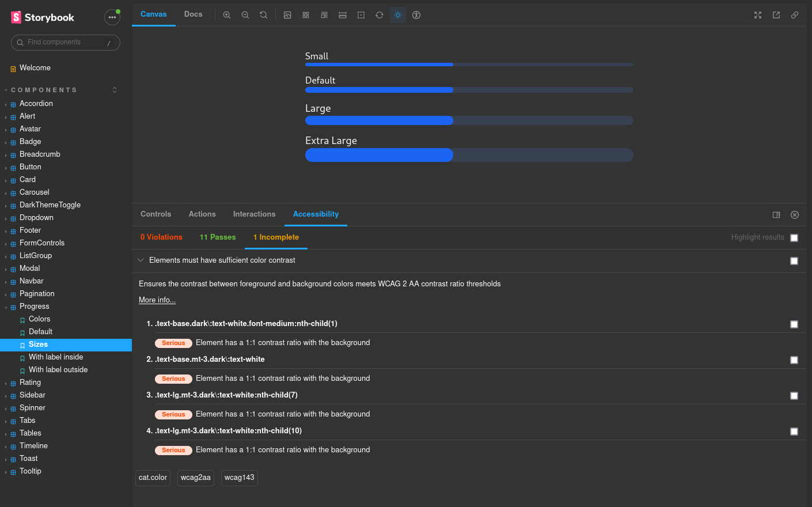Image resolution: width=812 pixels, height=507 pixels.
Task: Switch to the Docs tab
Action: pyautogui.click(x=193, y=14)
